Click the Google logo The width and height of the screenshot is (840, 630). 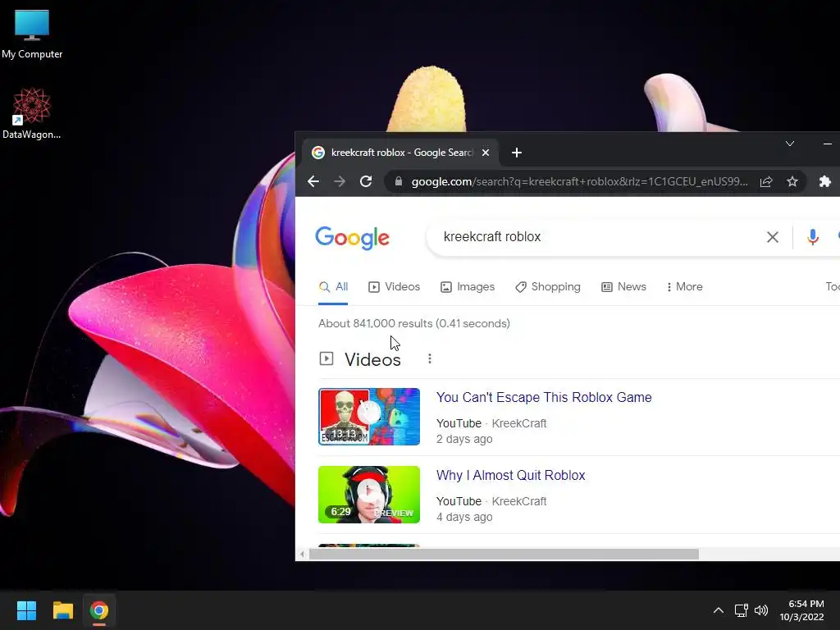point(352,238)
